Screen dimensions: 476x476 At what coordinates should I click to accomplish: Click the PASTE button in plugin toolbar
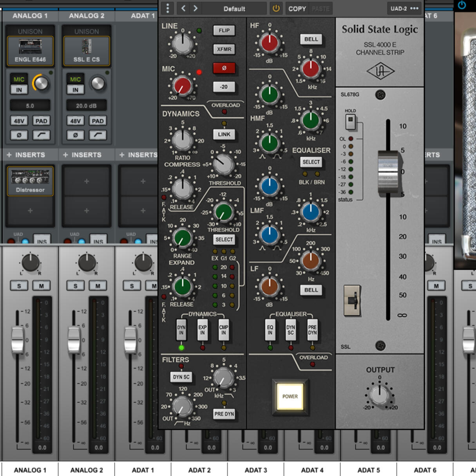[321, 9]
